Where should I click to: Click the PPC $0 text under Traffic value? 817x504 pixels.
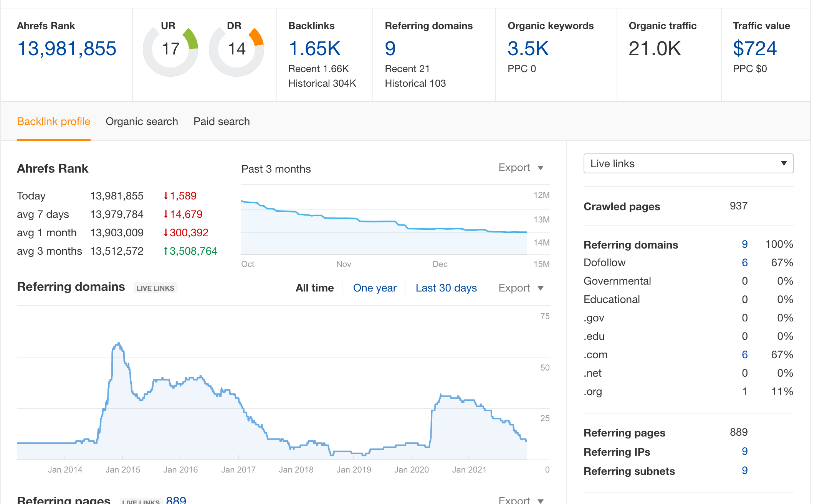749,69
